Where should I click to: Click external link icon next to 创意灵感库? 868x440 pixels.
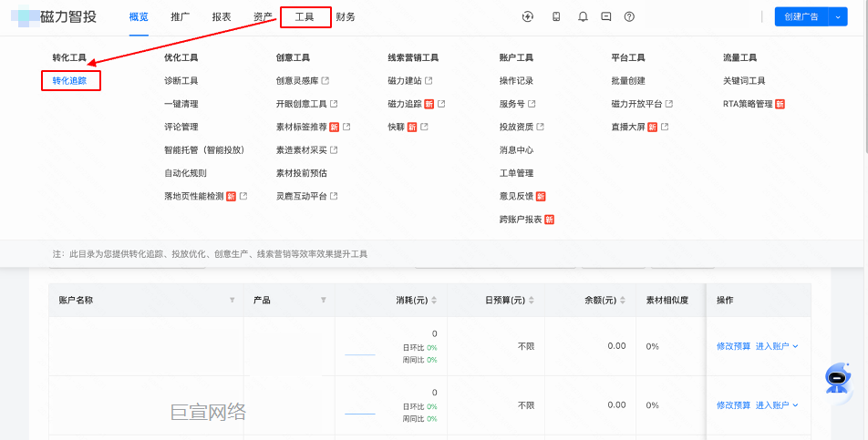click(325, 81)
